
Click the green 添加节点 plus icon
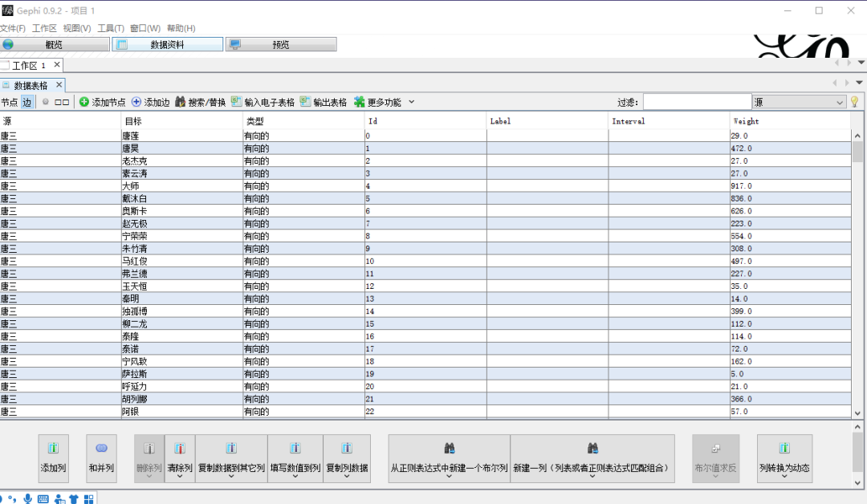pos(84,102)
